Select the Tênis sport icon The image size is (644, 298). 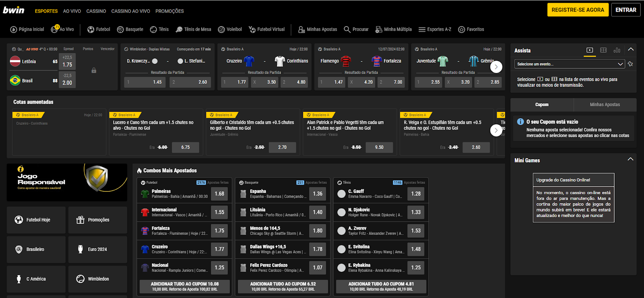pos(159,29)
